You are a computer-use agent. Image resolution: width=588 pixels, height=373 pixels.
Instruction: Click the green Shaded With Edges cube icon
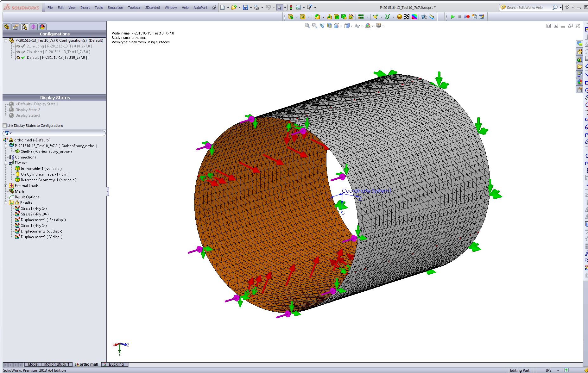point(337,17)
